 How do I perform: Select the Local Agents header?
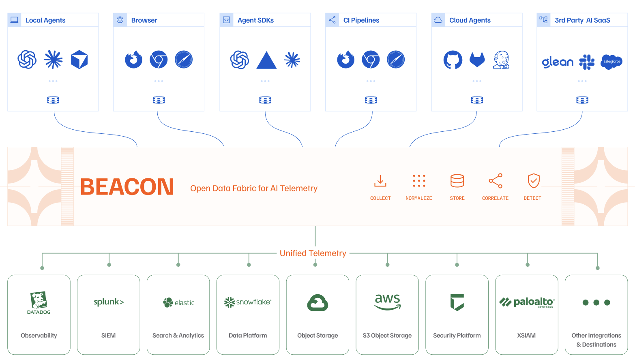[x=53, y=20]
